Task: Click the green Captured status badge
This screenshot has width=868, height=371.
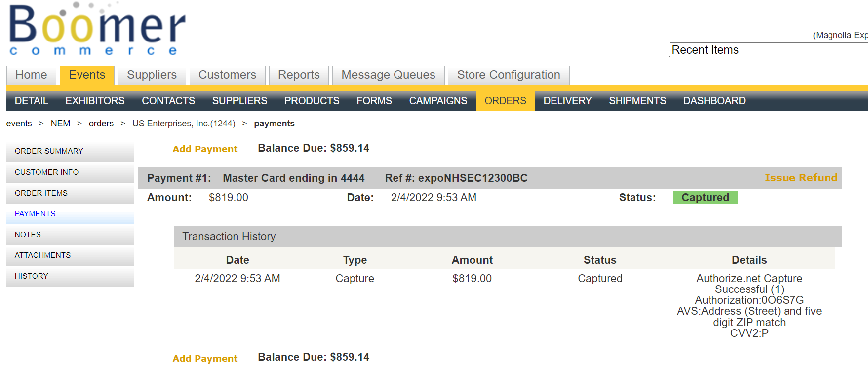Action: coord(705,198)
